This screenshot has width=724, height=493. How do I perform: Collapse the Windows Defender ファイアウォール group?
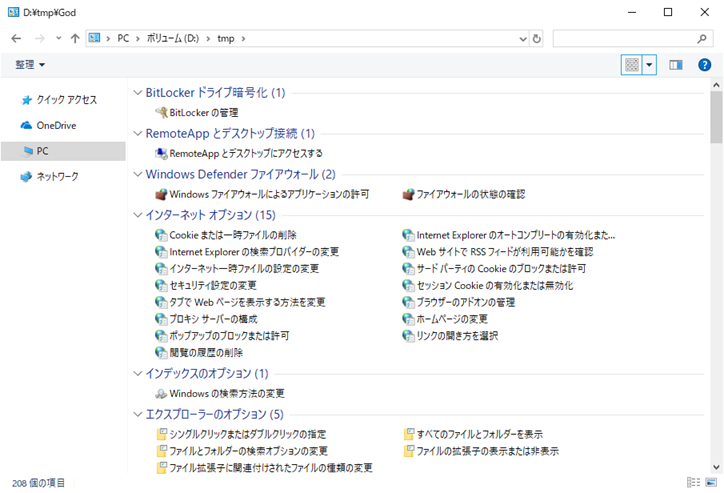pyautogui.click(x=138, y=174)
